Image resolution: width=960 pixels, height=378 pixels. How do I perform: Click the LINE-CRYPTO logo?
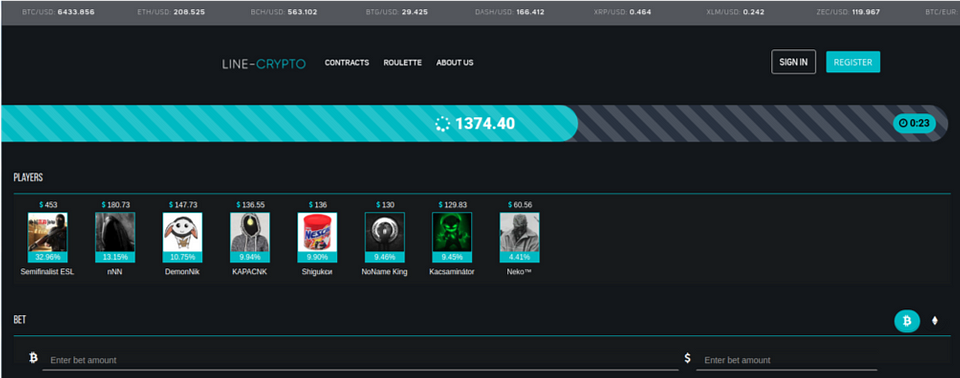point(264,64)
